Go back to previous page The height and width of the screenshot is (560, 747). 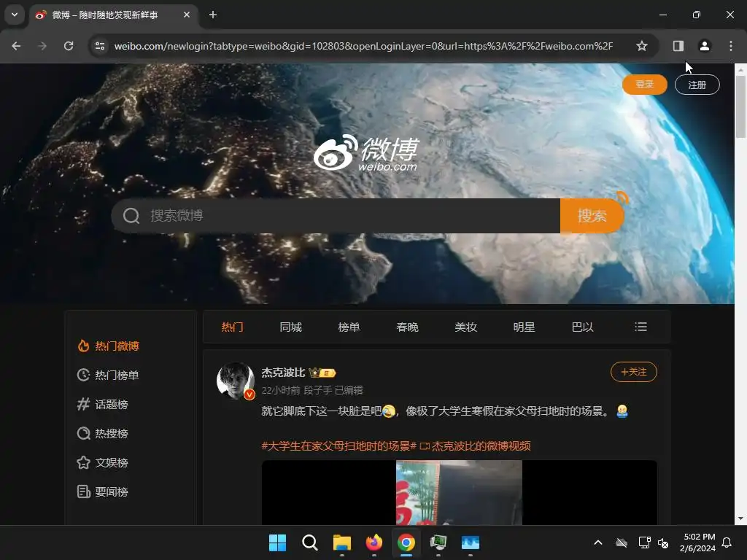[x=16, y=46]
